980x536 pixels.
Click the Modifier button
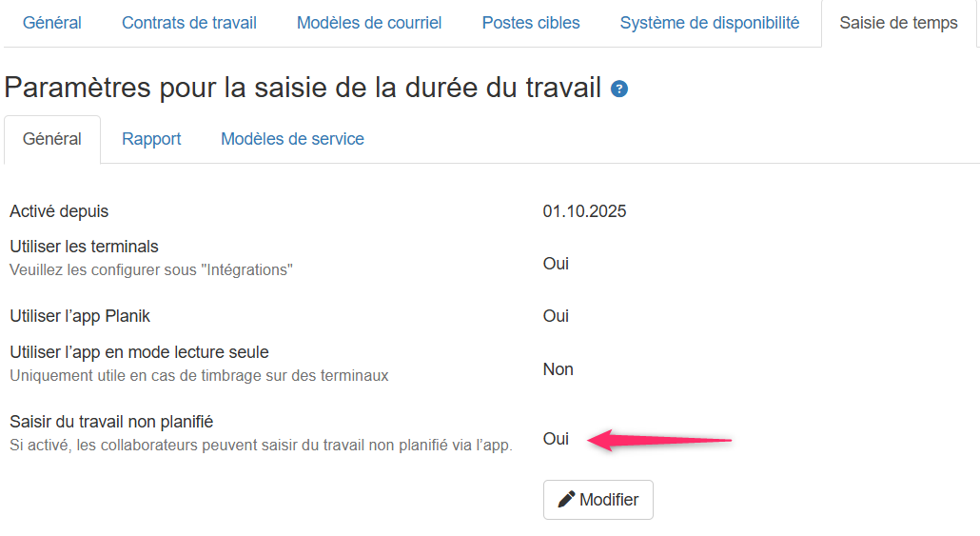tap(598, 500)
